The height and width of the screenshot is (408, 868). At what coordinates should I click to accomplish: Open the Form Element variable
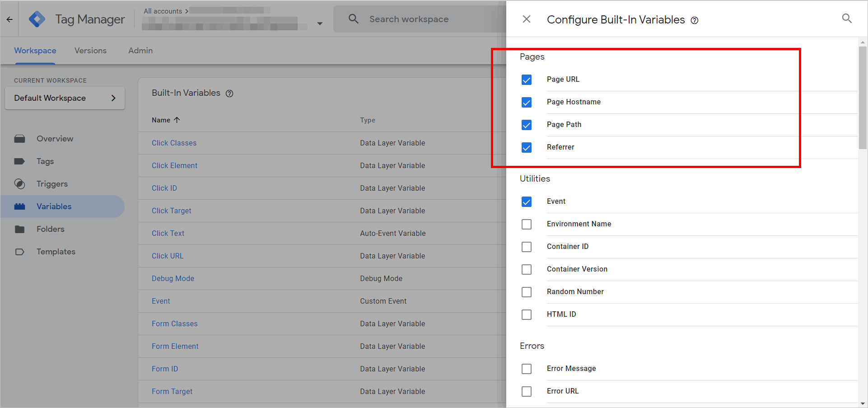175,346
